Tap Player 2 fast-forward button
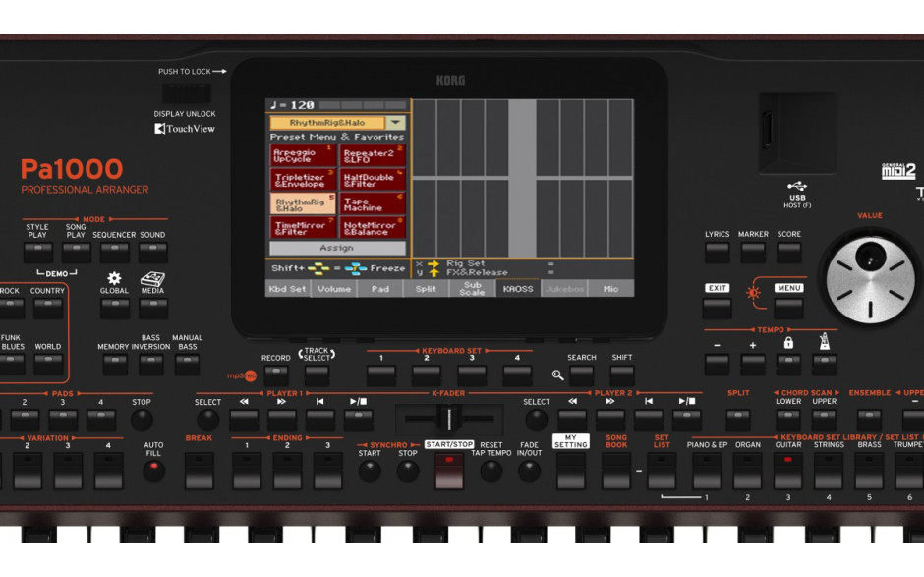The width and height of the screenshot is (924, 577). (610, 420)
